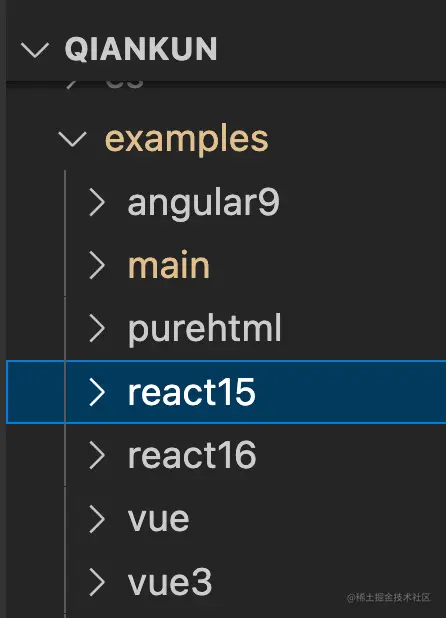Expand the highlighted react15 chevron
This screenshot has height=618, width=446.
click(97, 392)
